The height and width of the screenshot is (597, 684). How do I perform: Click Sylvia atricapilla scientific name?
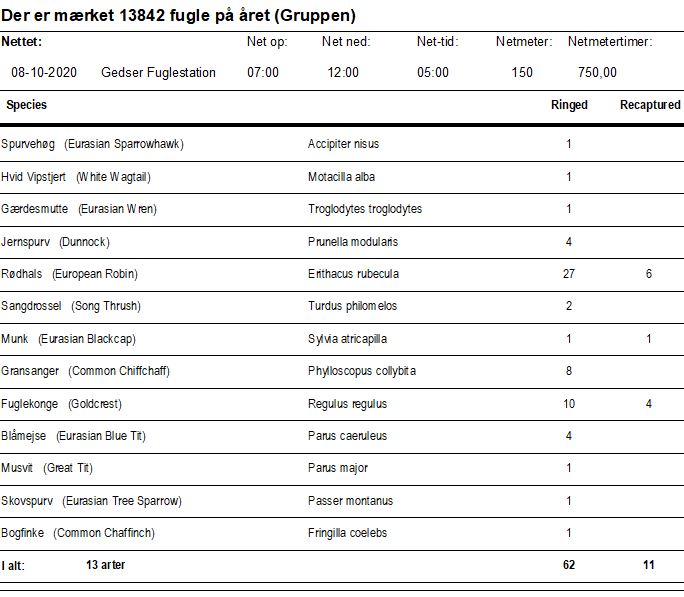tap(347, 339)
